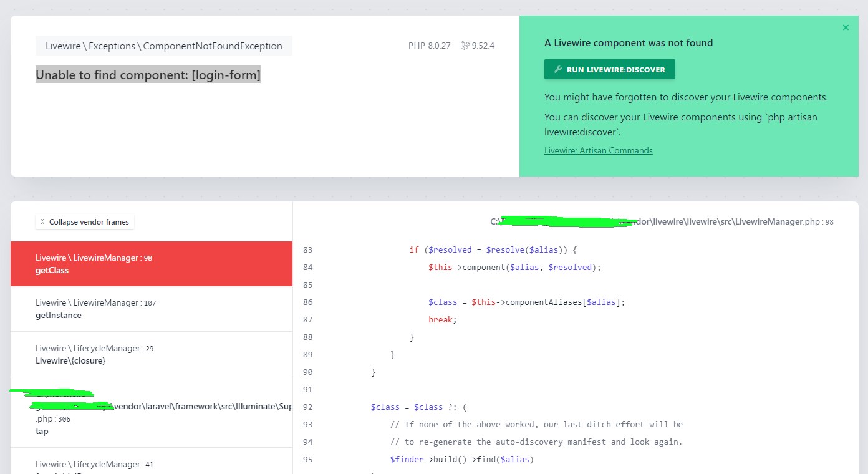This screenshot has width=868, height=474.
Task: Click the wrench icon in the discover button
Action: [558, 70]
